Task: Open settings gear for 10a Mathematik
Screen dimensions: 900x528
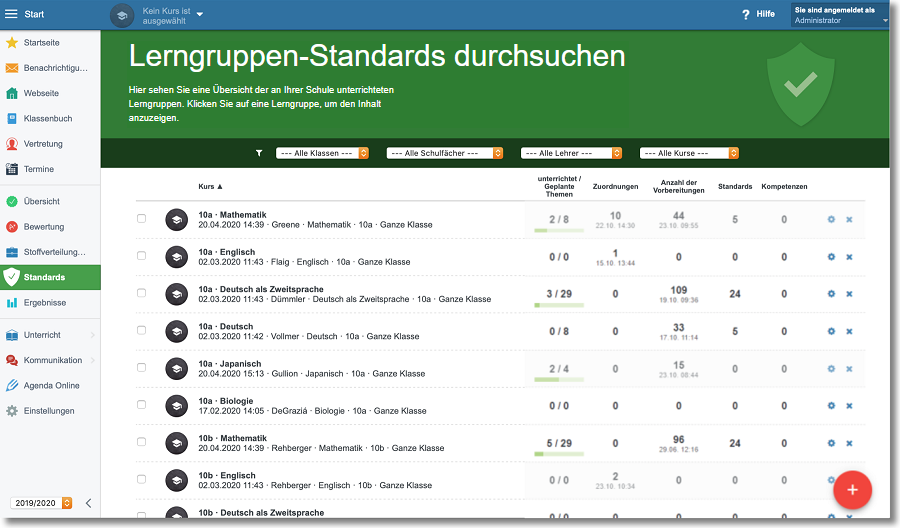Action: (x=831, y=219)
